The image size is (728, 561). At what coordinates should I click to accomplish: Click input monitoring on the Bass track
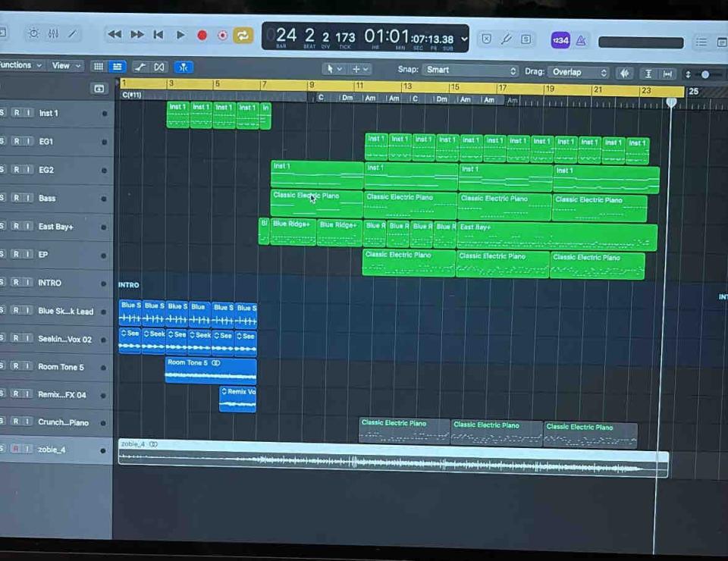tap(28, 198)
